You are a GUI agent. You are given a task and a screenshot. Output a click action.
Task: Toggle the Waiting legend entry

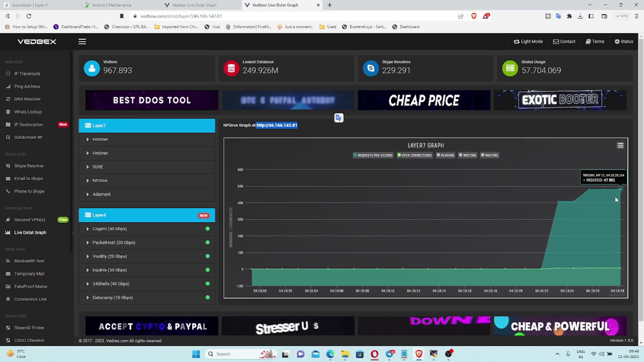click(x=489, y=155)
